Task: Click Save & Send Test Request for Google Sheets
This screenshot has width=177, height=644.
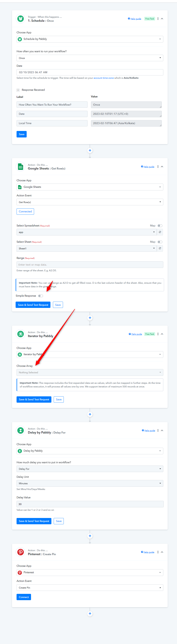Action: click(x=33, y=305)
